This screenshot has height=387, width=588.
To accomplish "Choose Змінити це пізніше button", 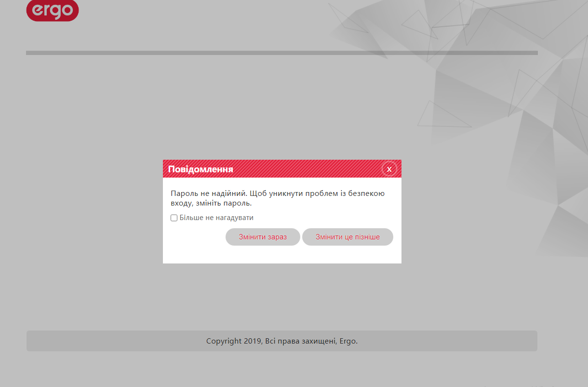I will 347,237.
